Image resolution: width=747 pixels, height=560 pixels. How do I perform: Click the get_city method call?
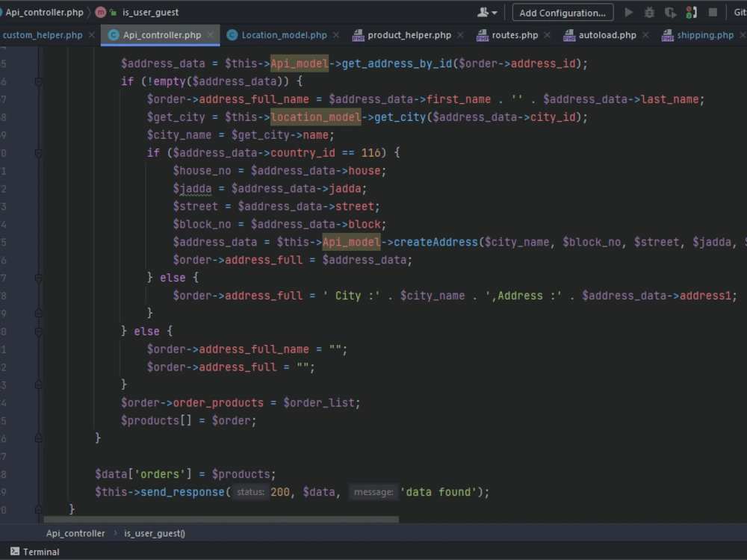400,117
